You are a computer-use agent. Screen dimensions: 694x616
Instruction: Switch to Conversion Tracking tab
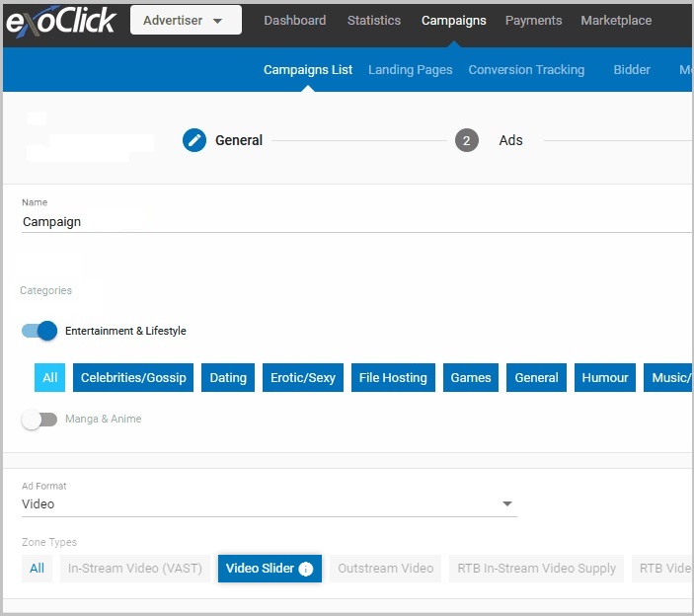coord(527,70)
